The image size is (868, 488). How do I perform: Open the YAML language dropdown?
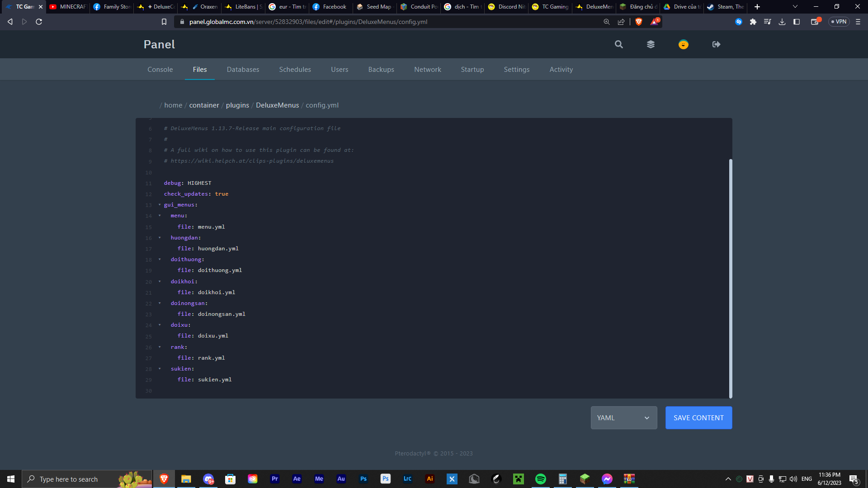(x=623, y=418)
